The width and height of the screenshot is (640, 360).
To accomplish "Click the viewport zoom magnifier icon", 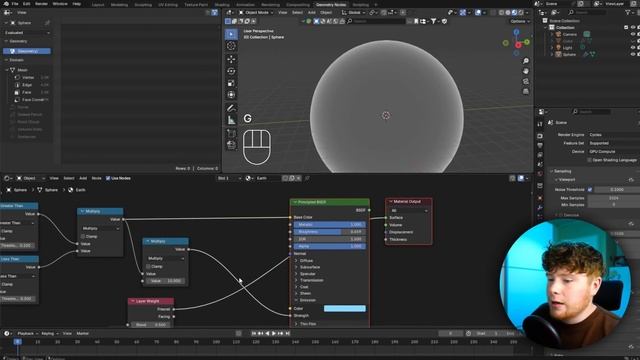I will (x=526, y=61).
